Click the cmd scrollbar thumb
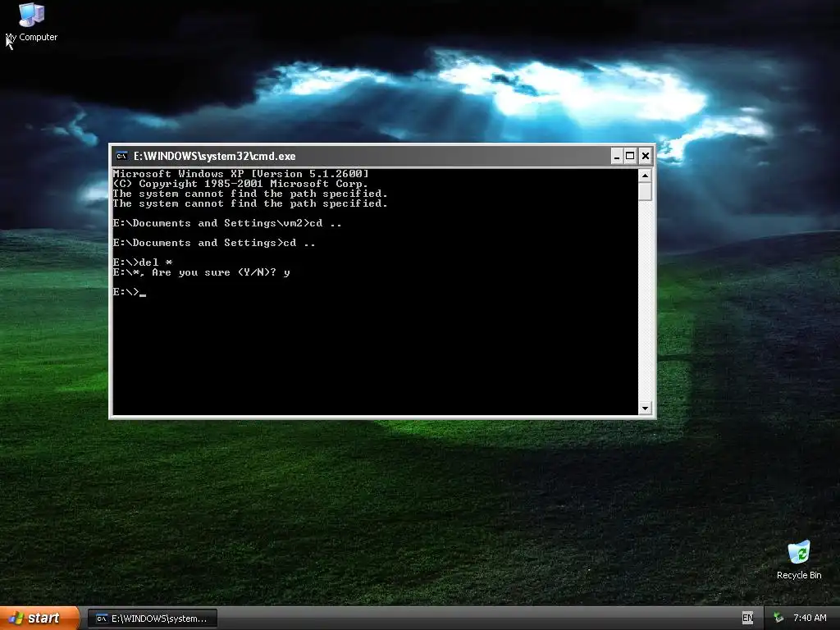 [645, 191]
